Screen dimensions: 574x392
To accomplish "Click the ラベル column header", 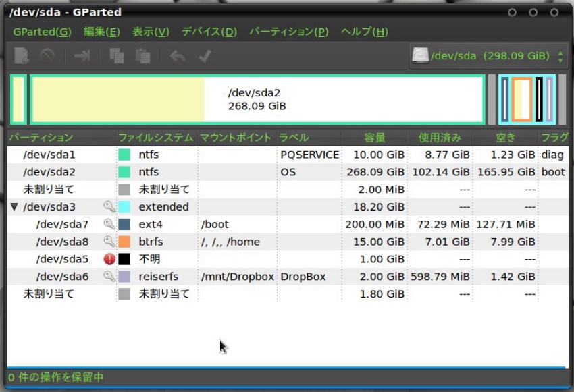I will 309,138.
